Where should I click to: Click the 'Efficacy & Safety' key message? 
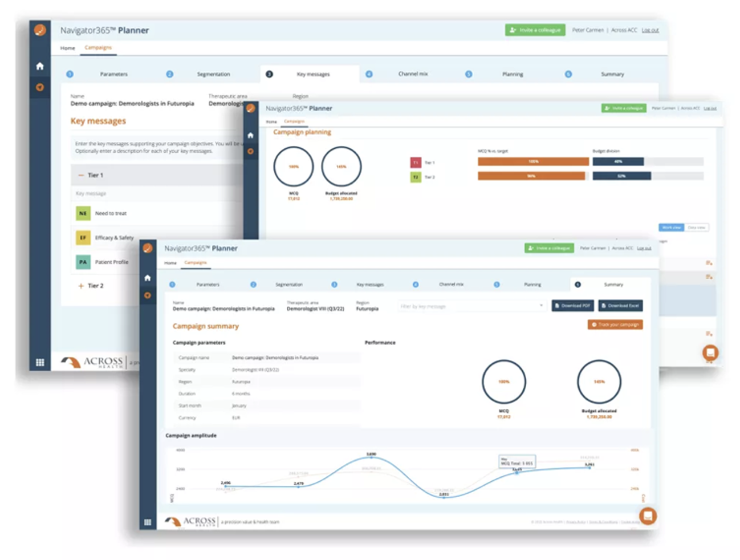point(114,238)
